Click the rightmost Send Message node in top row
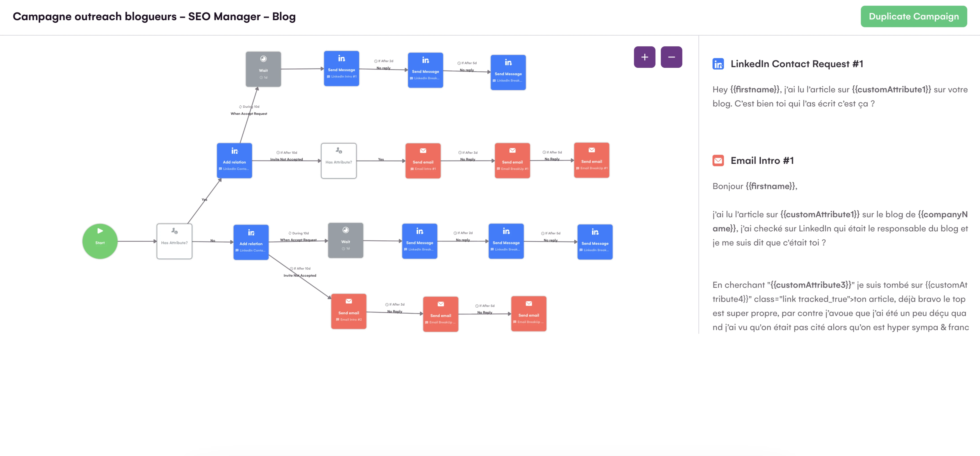 point(508,72)
